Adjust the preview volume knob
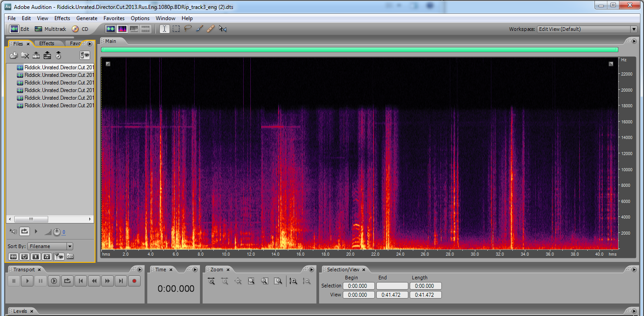Screen dimensions: 644x316 click(x=57, y=232)
